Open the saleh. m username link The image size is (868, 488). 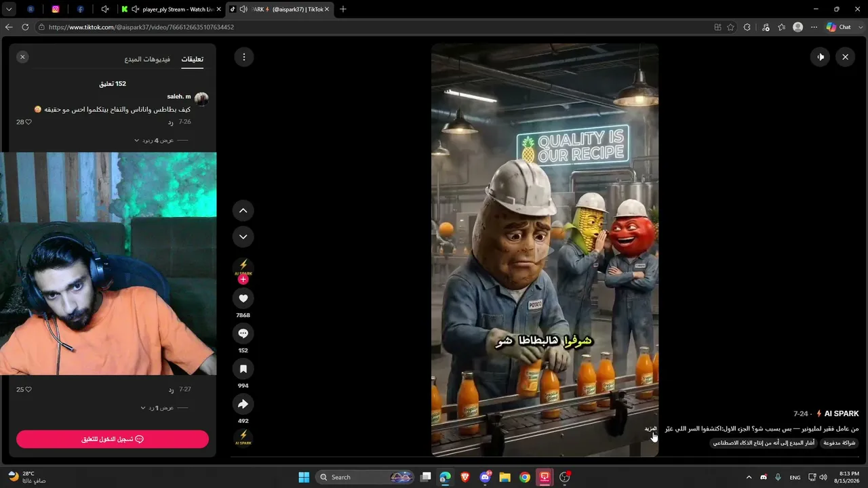coord(179,97)
